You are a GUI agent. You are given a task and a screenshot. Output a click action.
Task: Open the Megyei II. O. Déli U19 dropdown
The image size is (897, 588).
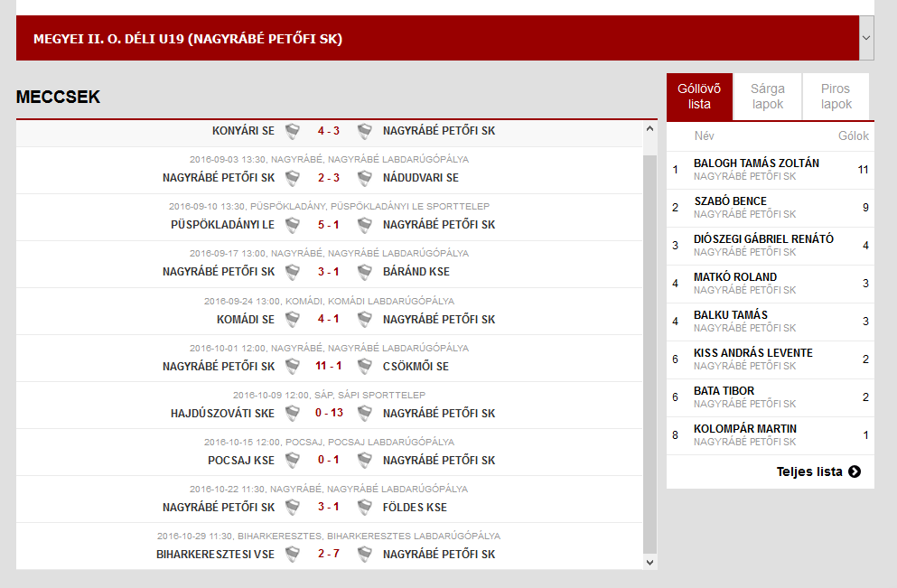click(x=866, y=38)
